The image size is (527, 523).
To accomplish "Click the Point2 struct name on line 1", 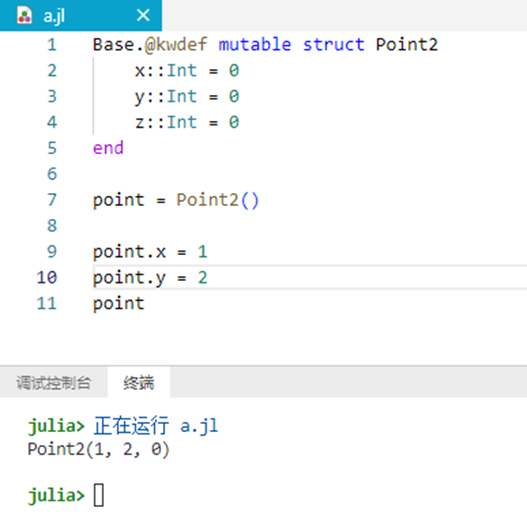I will coord(407,45).
